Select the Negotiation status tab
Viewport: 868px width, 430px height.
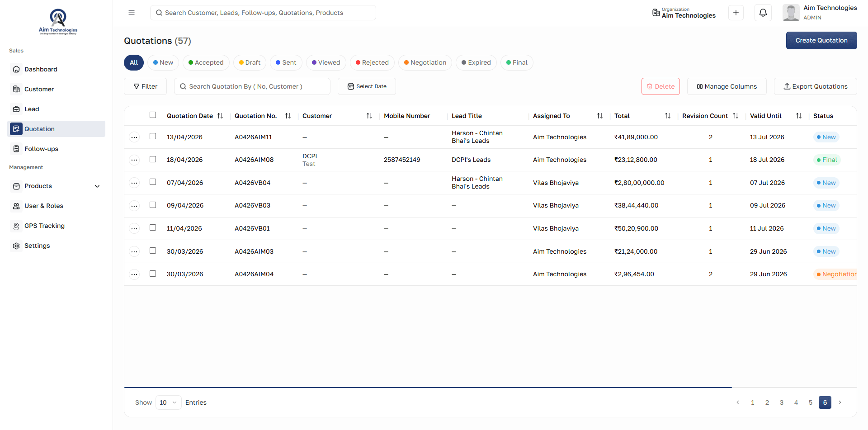(425, 62)
